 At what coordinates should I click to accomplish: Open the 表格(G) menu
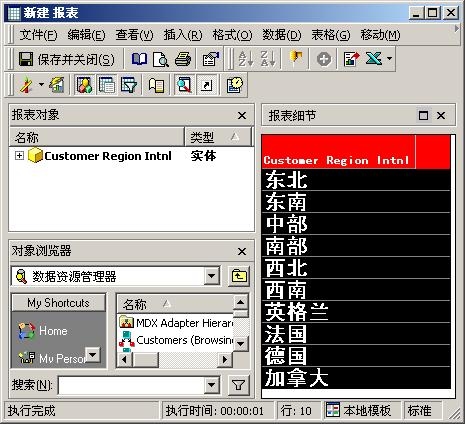coord(331,35)
